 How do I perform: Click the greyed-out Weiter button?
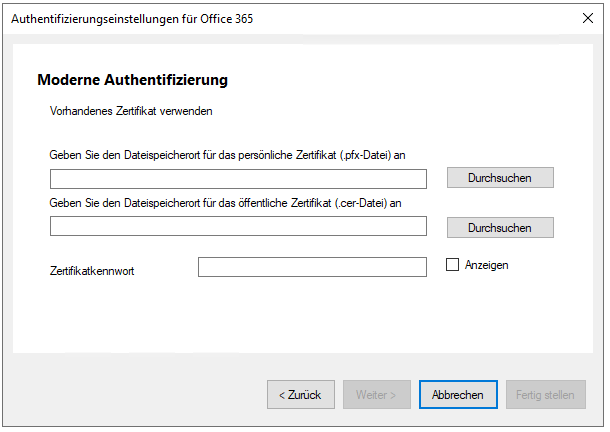[x=376, y=395]
